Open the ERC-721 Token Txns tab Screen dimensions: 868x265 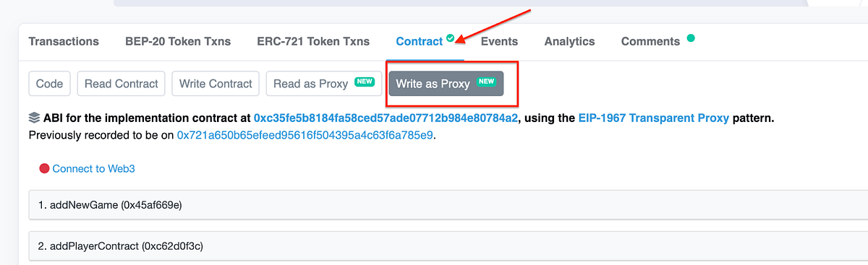click(313, 41)
